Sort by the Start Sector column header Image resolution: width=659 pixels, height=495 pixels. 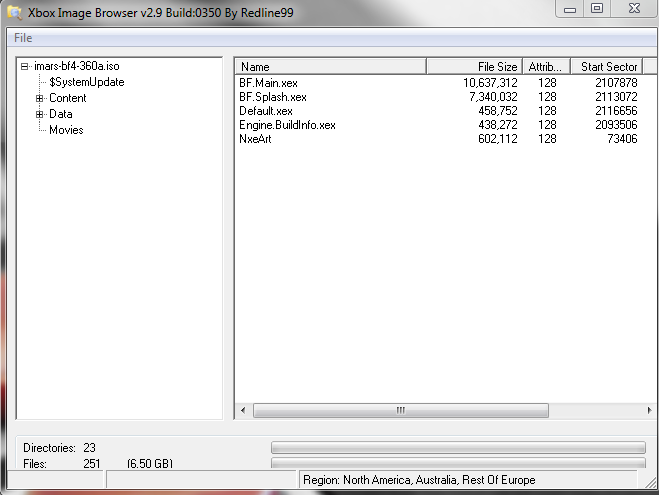coord(606,67)
